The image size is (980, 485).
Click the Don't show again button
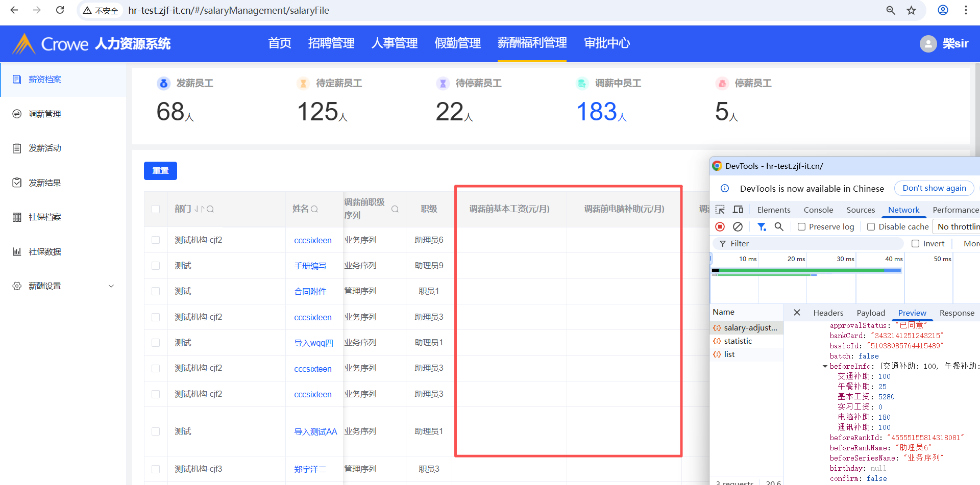[x=934, y=188]
